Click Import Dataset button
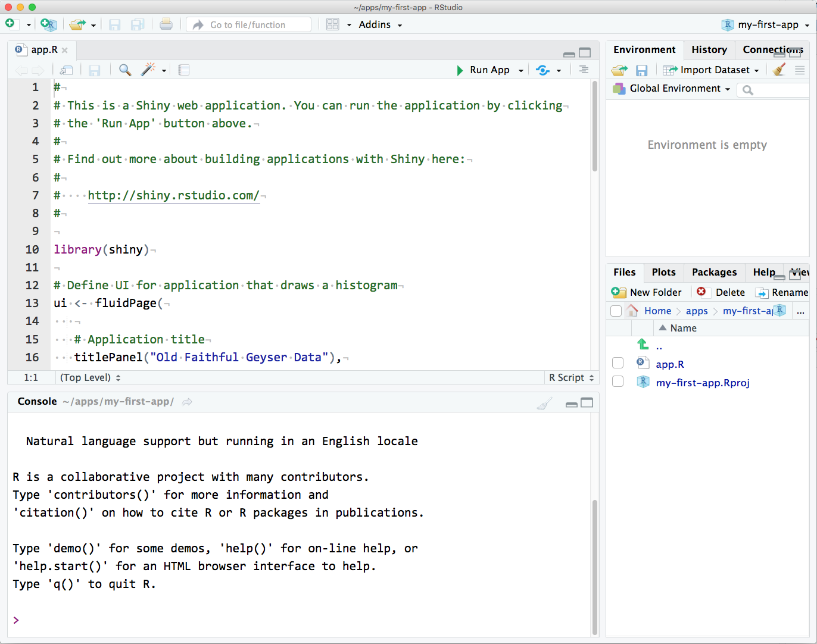Screen dimensions: 817x644 tap(712, 70)
